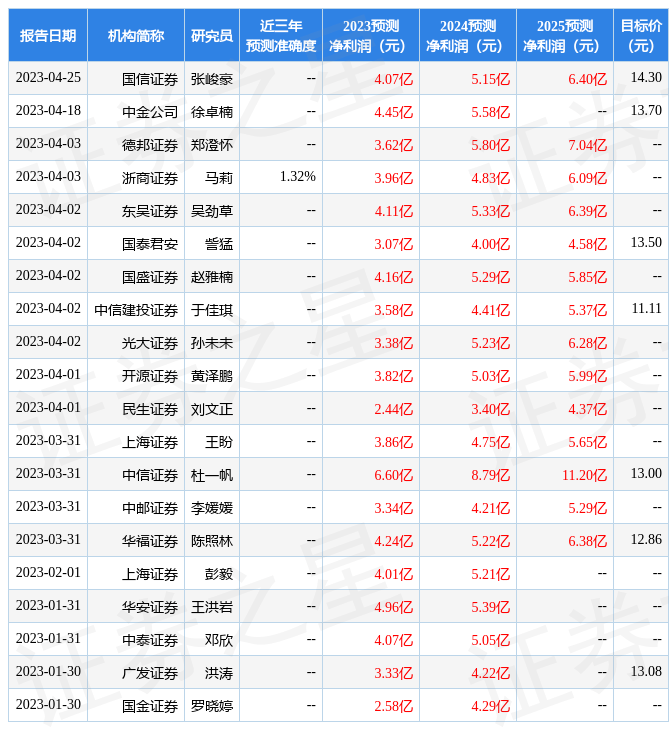Click the 14.30 target price cell

pyautogui.click(x=646, y=78)
